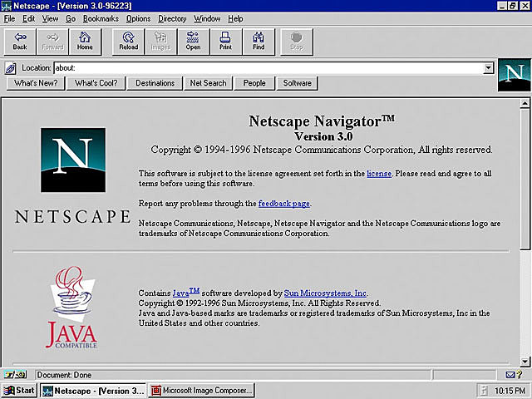Click the scroll down arrow of page scrollbar
Viewport: 532px width, 399px height.
pyautogui.click(x=525, y=362)
